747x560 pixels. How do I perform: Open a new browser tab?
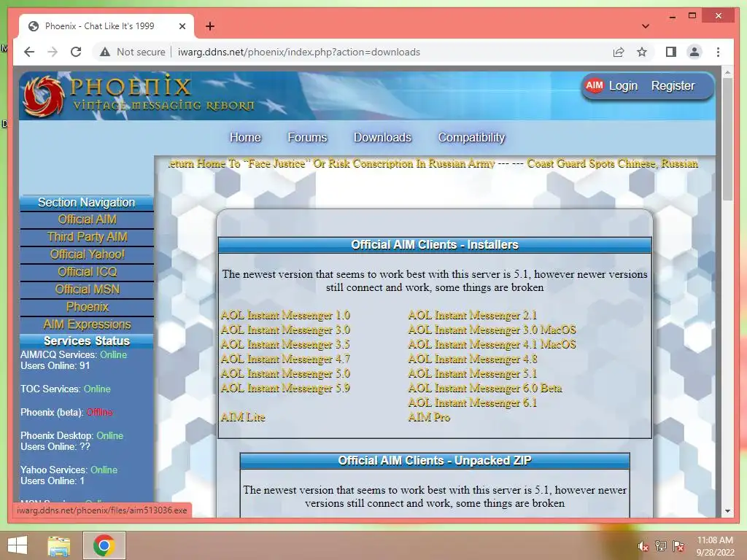pyautogui.click(x=209, y=26)
